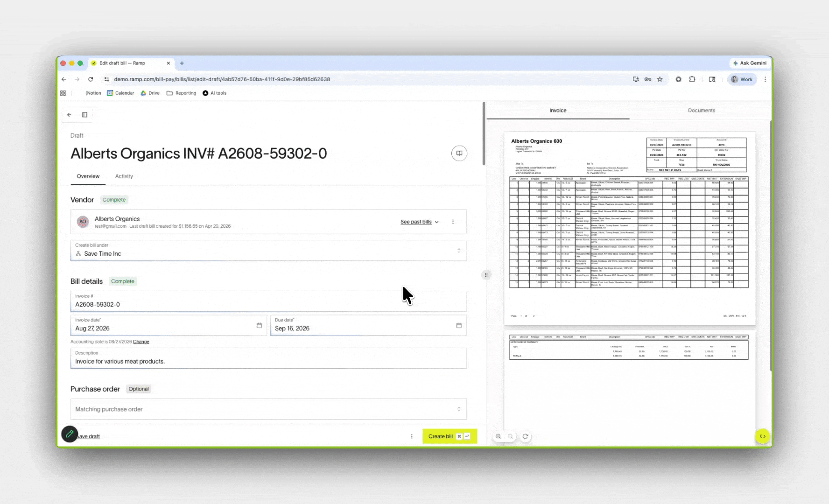Click the Ask Gemini button

point(750,63)
